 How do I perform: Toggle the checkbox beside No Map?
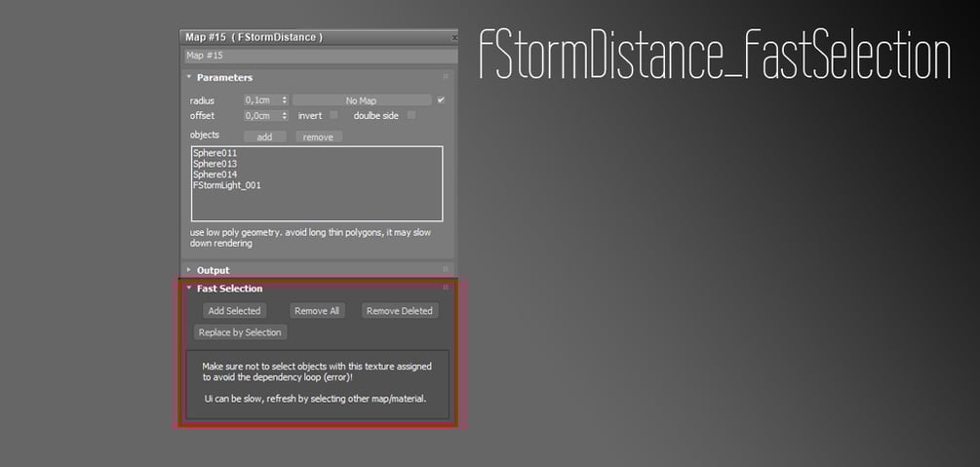pos(442,100)
